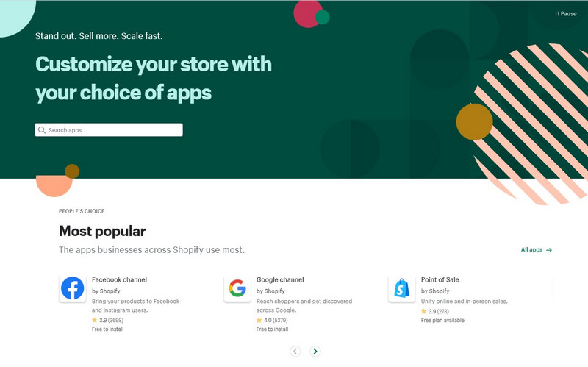Screen dimensions: 588x367
Task: Click 'by Shopify' under Google channel
Action: (270, 291)
